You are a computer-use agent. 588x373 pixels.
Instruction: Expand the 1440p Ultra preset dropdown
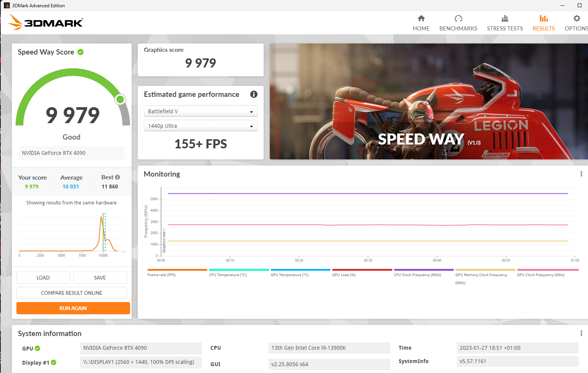(x=201, y=125)
